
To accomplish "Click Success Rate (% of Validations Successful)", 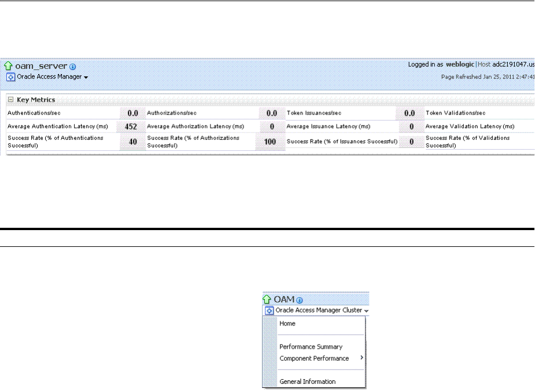I will coord(468,142).
